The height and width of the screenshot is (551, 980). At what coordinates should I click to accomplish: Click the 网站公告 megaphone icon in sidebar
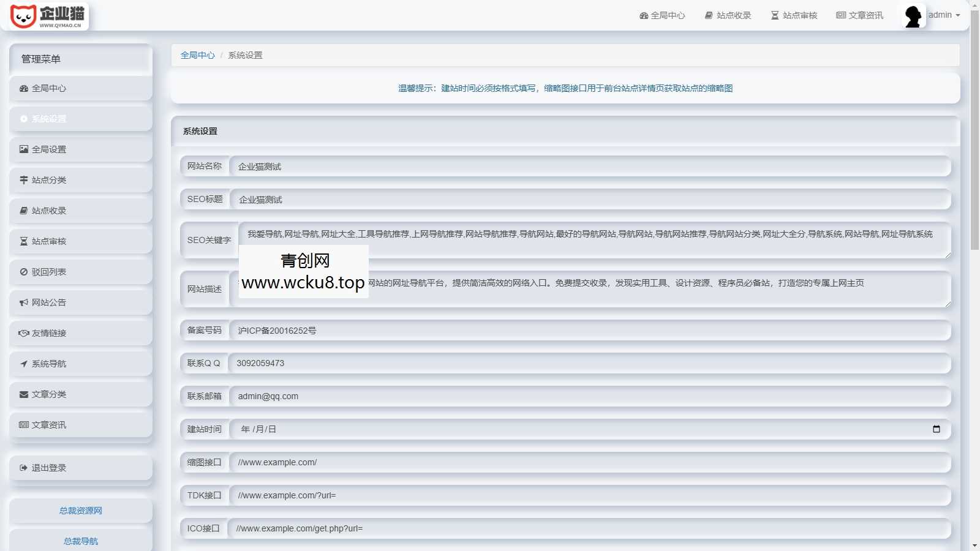[x=23, y=302]
